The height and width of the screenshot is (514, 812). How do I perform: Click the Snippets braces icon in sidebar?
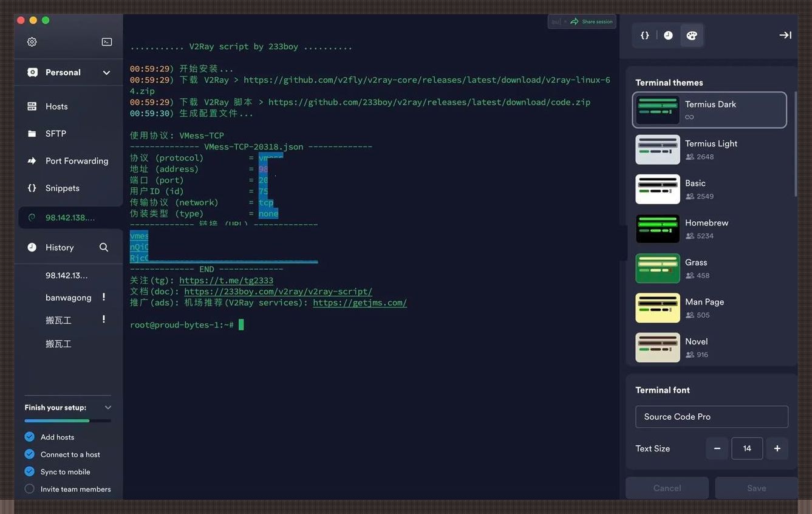click(32, 188)
